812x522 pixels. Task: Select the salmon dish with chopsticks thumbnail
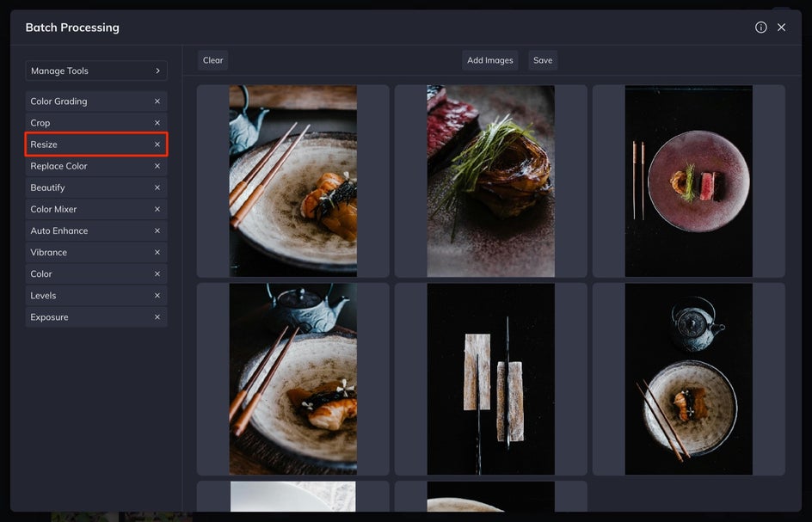[x=293, y=379]
